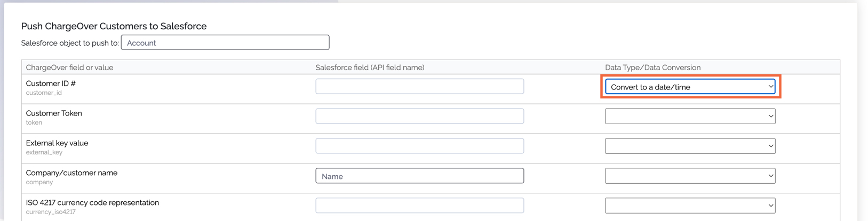The height and width of the screenshot is (221, 868).
Task: Open the External key value data type dropdown
Action: point(690,146)
